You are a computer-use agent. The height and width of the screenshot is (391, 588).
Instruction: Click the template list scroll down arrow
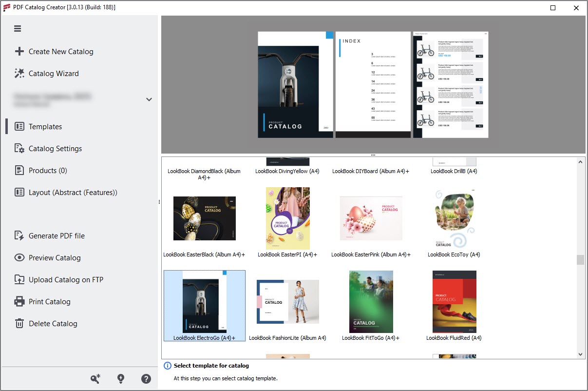pos(580,354)
